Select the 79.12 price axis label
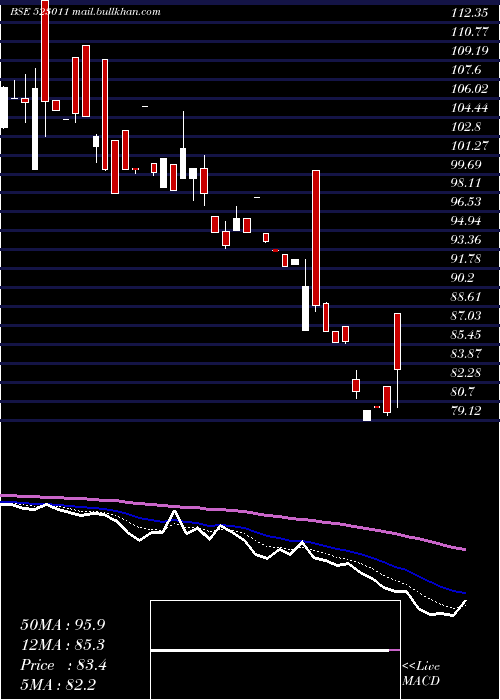500x700 pixels. click(x=466, y=411)
